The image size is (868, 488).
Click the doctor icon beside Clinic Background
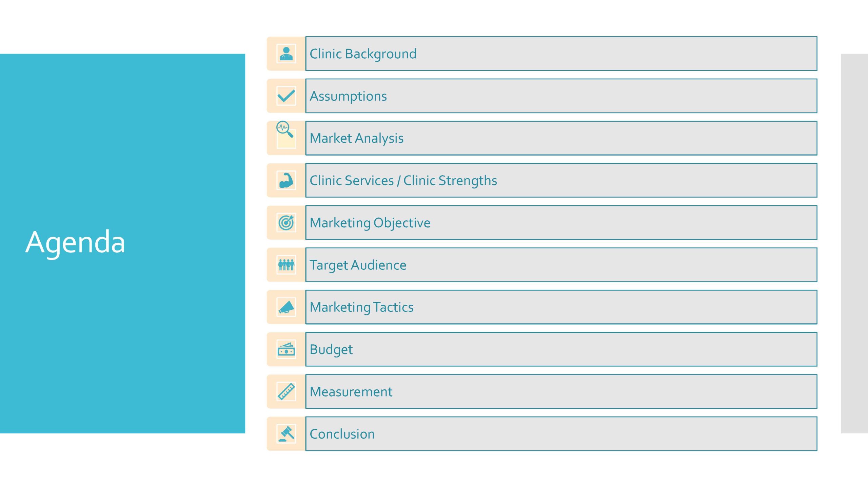click(286, 54)
